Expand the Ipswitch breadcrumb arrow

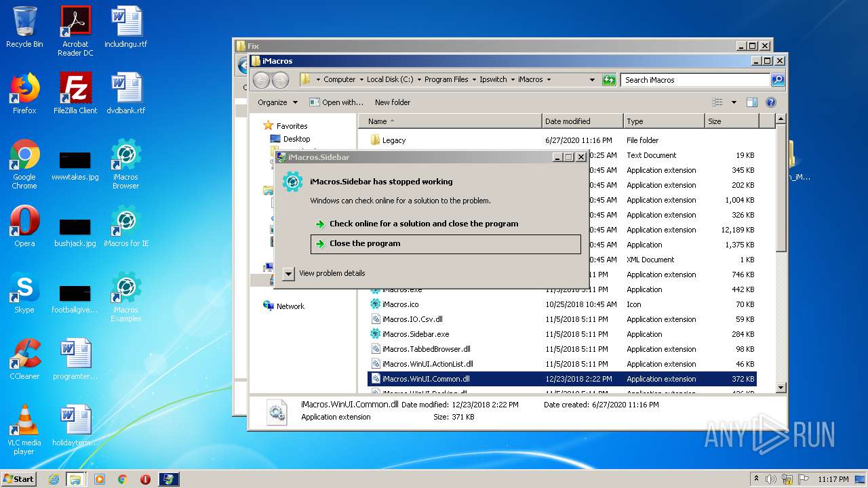[x=513, y=79]
